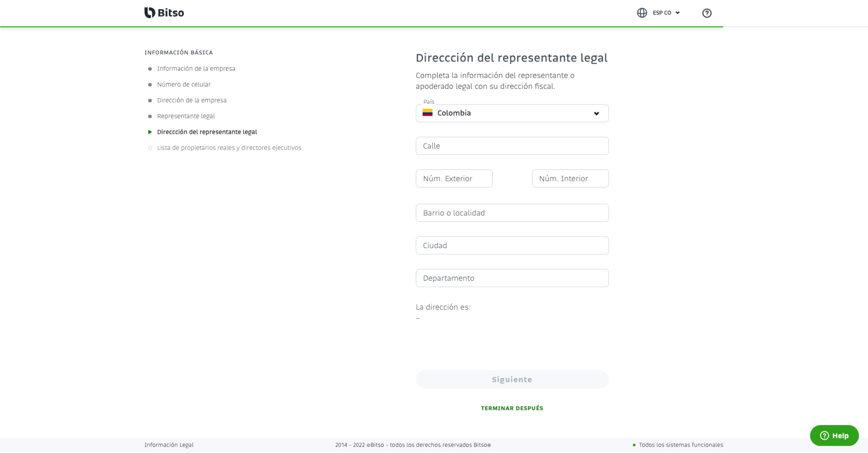This screenshot has width=868, height=453.
Task: Go to Información de la empresa step
Action: [x=196, y=69]
